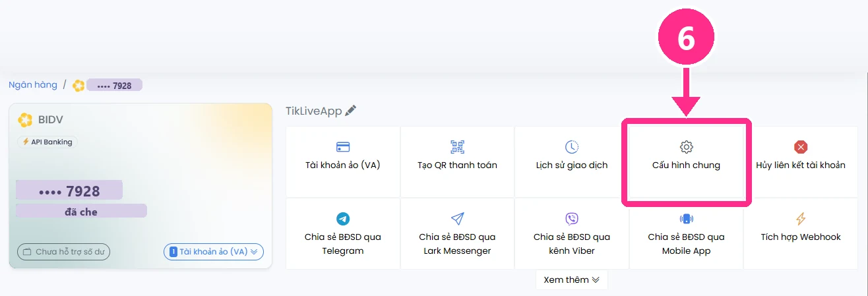Screen dimensions: 868x296
Task: Expand the Tài khoản ảo (VA) dropdown pill
Action: tap(214, 252)
